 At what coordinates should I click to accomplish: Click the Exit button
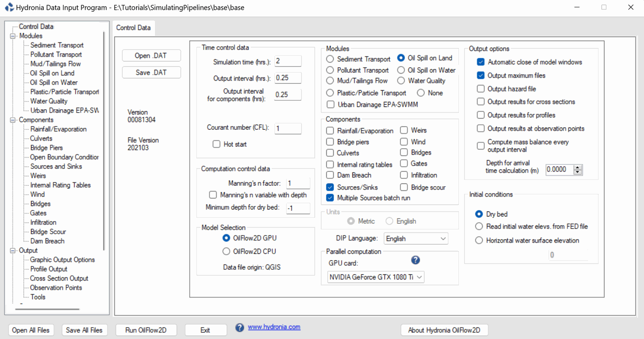tap(205, 330)
